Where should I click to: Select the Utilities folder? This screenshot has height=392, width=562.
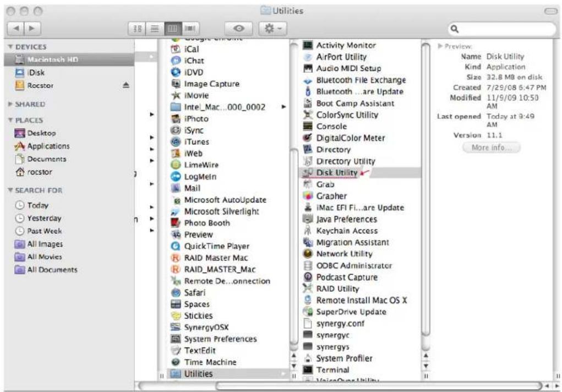pos(227,374)
